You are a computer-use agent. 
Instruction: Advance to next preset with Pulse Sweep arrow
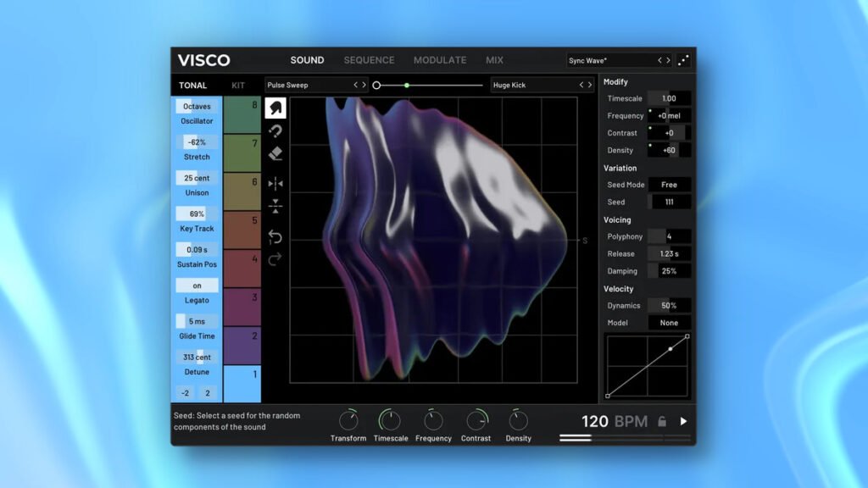coord(364,85)
